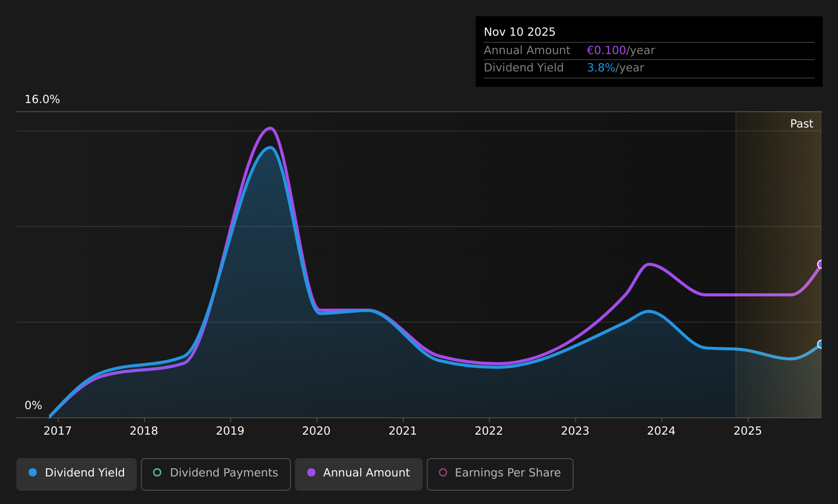Toggle the Annual Amount legend button
The height and width of the screenshot is (504, 838).
pyautogui.click(x=358, y=474)
